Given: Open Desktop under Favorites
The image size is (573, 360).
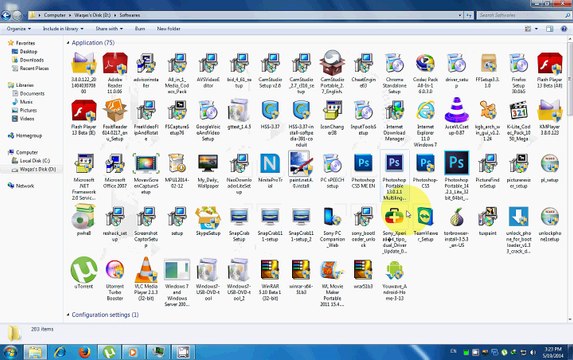Looking at the screenshot, I should (28, 52).
